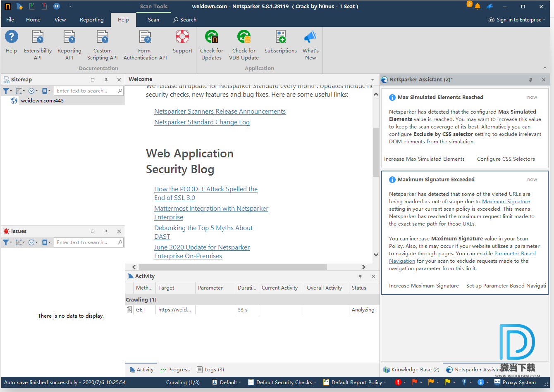Click Check for VDB Update
This screenshot has width=554, height=392.
[244, 45]
